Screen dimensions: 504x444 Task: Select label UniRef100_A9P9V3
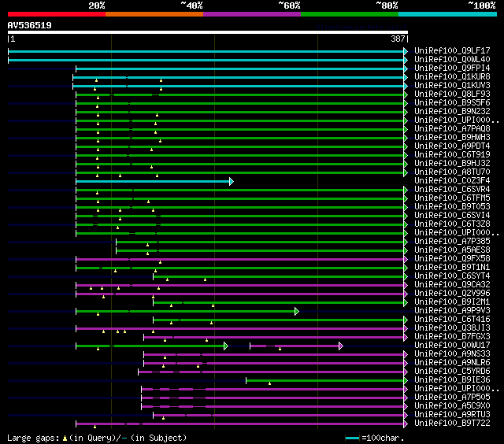coord(452,311)
